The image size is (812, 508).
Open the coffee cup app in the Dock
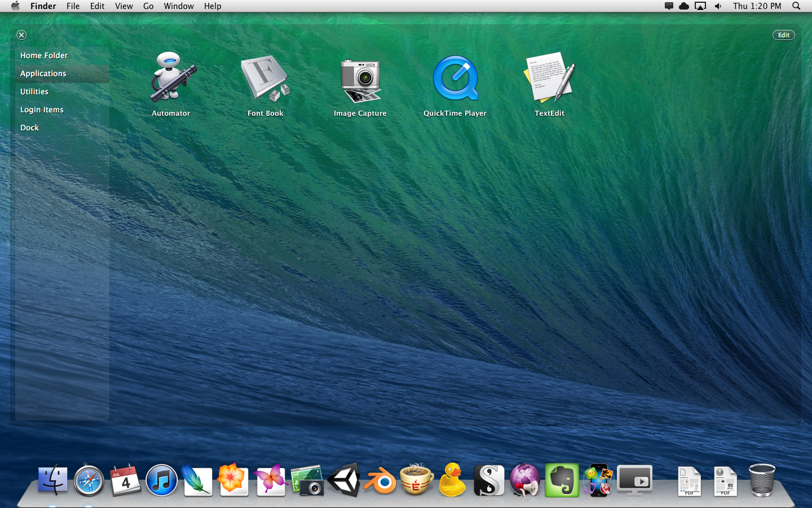(416, 479)
